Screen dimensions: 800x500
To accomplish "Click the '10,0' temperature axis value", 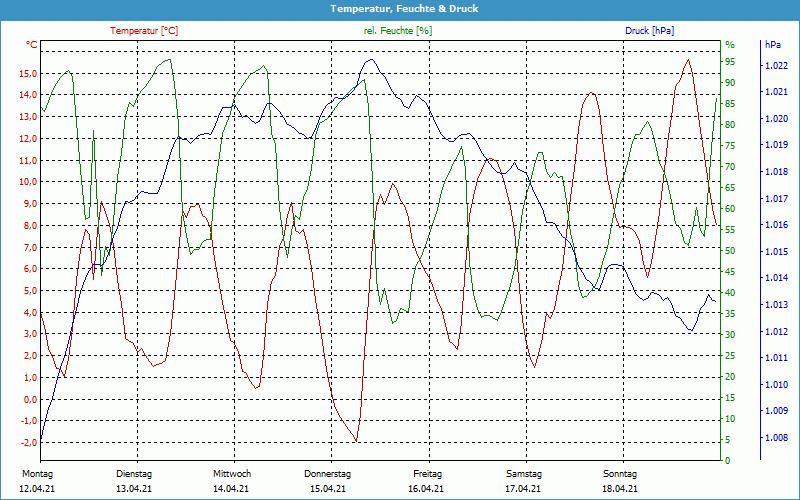I will tap(28, 182).
